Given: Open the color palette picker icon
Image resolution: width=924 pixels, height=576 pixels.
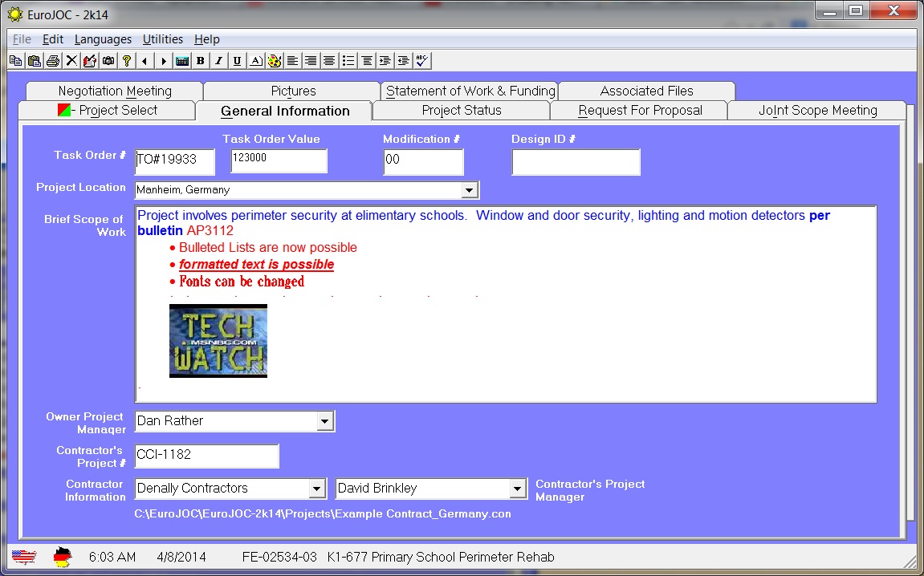Looking at the screenshot, I should click(274, 61).
